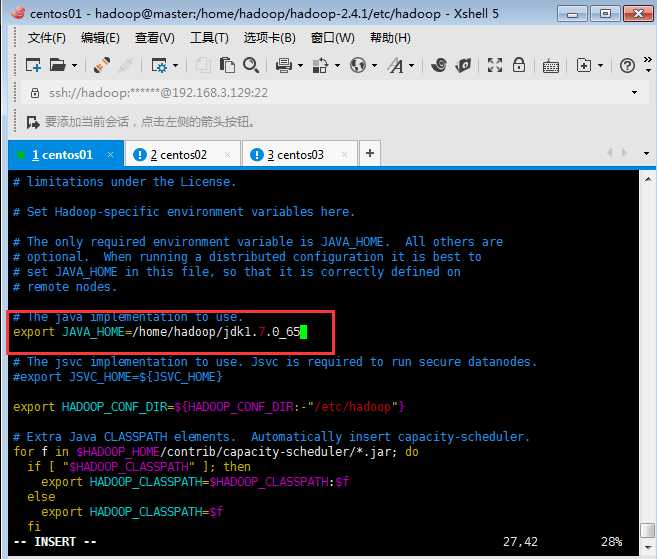The width and height of the screenshot is (657, 559).
Task: Click the Paste clipboard icon
Action: (227, 65)
